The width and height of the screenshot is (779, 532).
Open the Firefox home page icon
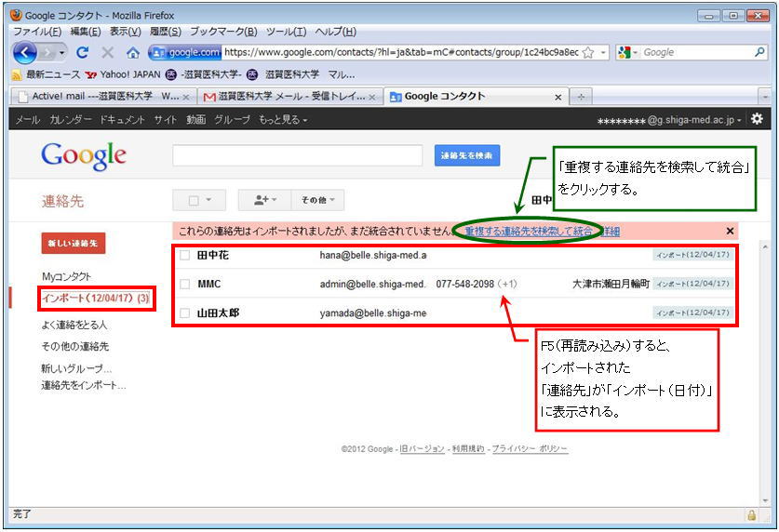(133, 53)
